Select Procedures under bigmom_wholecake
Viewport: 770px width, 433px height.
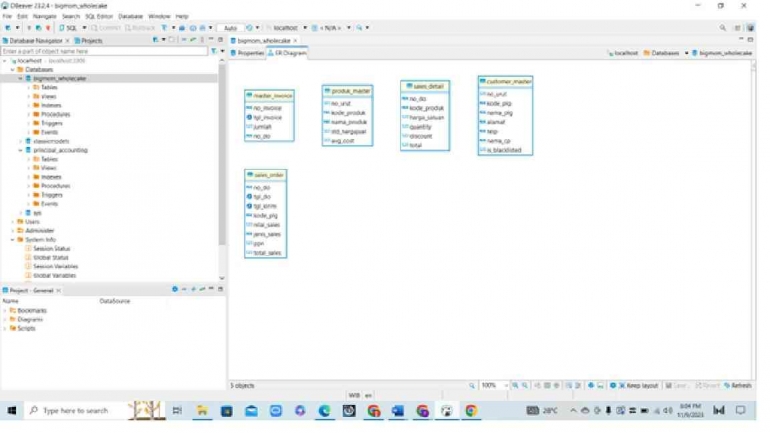pos(55,114)
